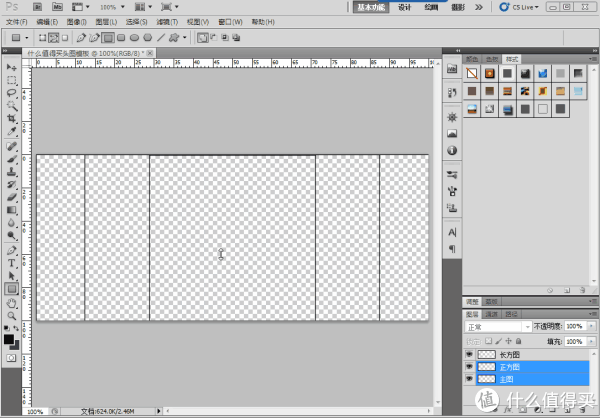Select the History Brush tool
This screenshot has height=418, width=600.
coord(11,185)
